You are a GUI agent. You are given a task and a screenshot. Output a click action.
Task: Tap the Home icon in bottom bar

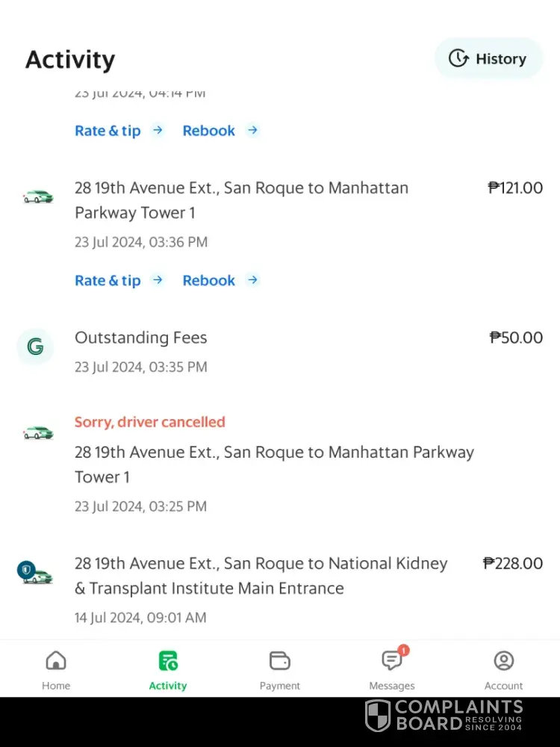[56, 661]
